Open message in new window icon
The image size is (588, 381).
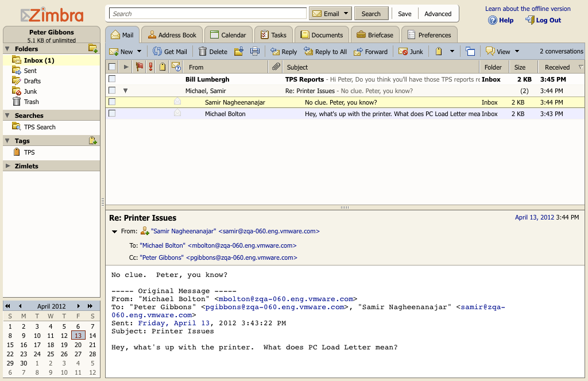click(x=470, y=51)
